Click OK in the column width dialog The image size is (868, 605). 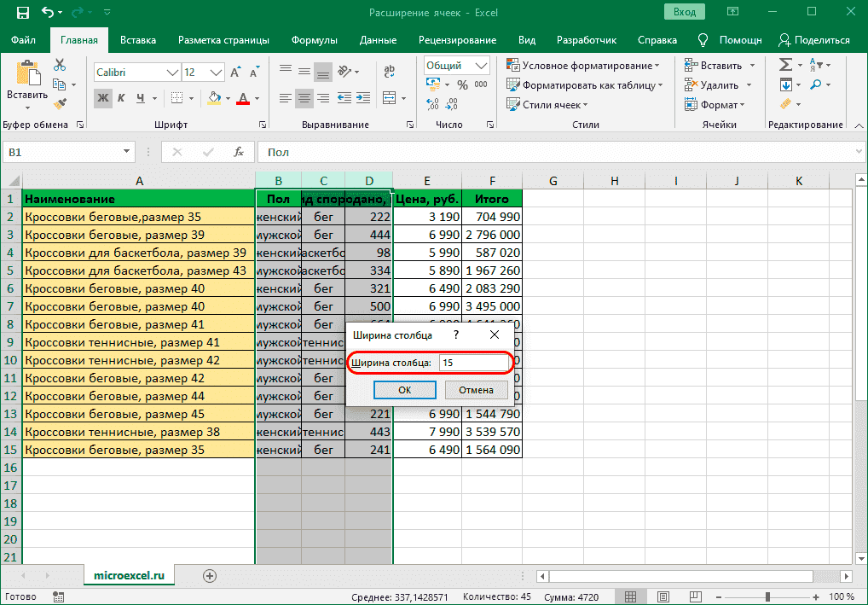point(405,390)
